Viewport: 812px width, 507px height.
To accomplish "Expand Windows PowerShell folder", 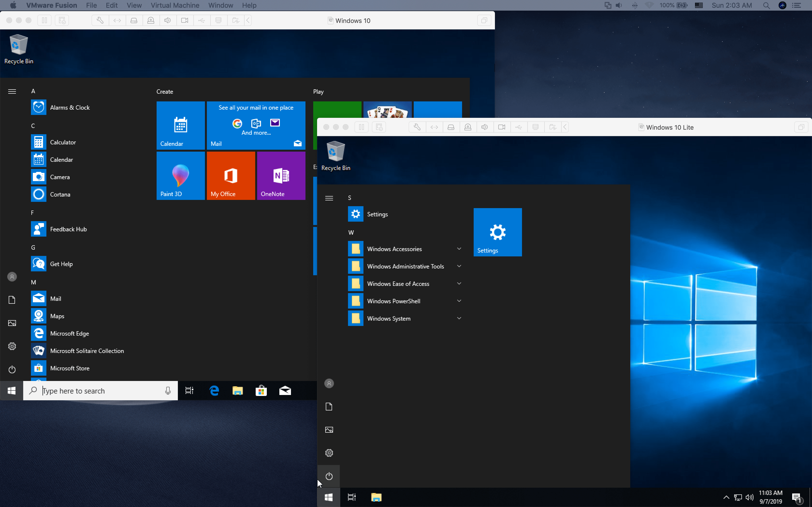I will tap(459, 301).
